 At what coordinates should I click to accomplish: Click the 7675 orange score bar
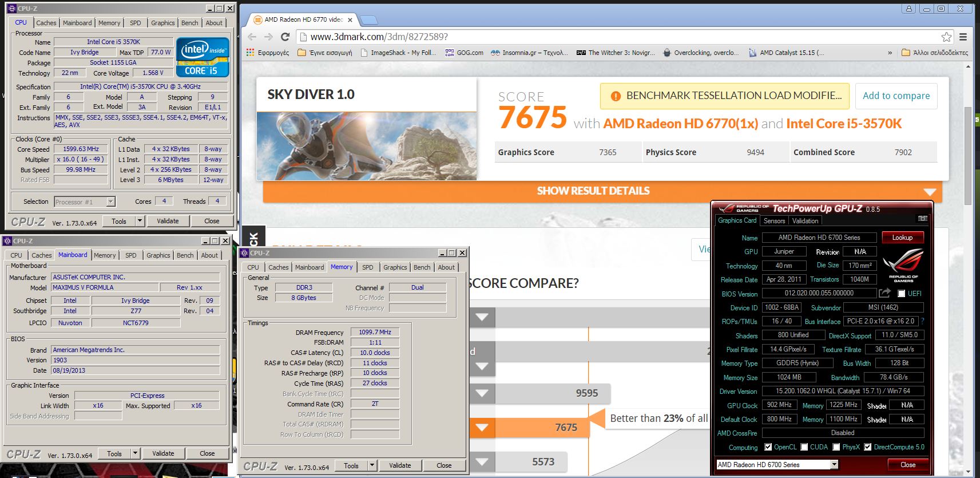pos(530,428)
